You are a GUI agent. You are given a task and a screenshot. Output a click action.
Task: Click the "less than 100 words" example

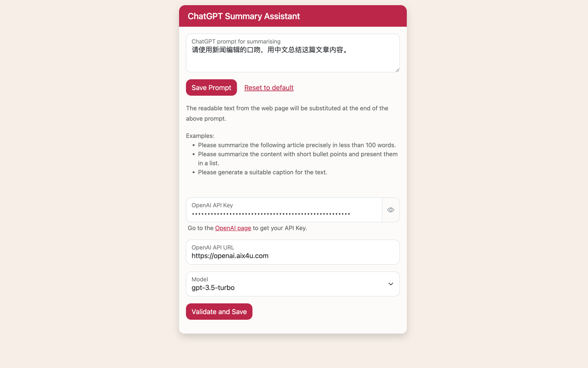pyautogui.click(x=297, y=145)
